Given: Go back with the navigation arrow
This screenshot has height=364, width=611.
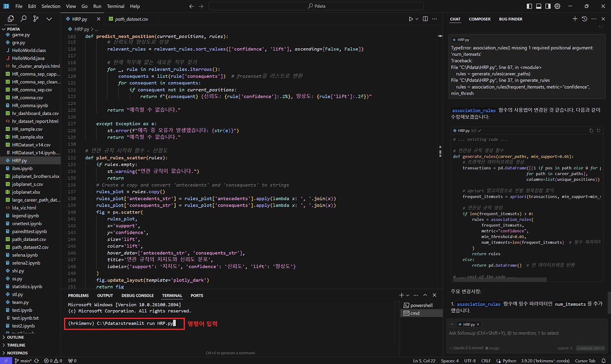Looking at the screenshot, I should [x=191, y=6].
